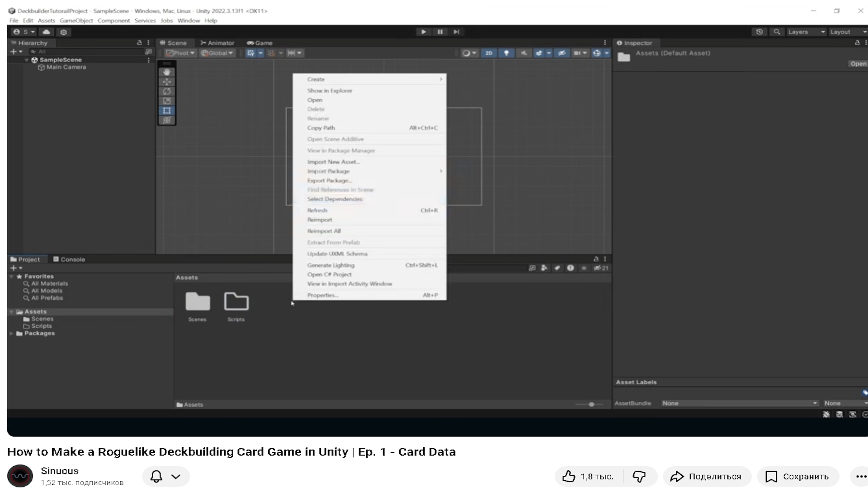
Task: Choose Create from the context menu
Action: tap(316, 79)
